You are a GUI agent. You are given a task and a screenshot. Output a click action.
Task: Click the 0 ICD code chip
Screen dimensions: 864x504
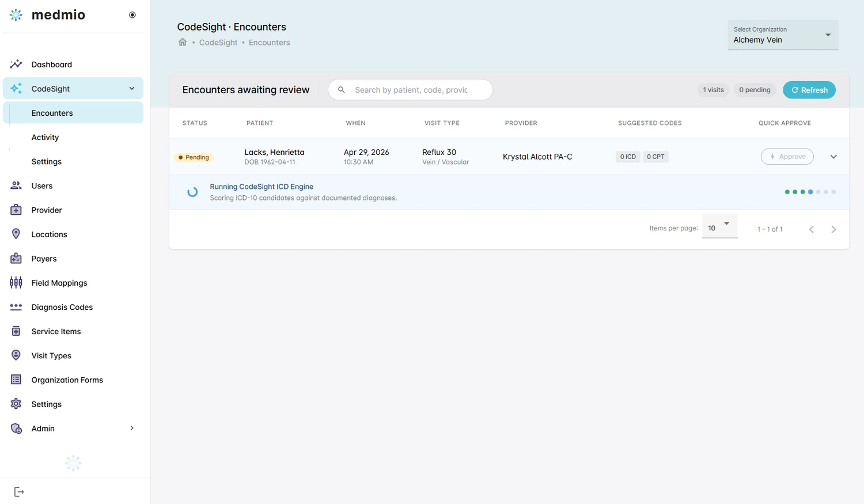(628, 157)
